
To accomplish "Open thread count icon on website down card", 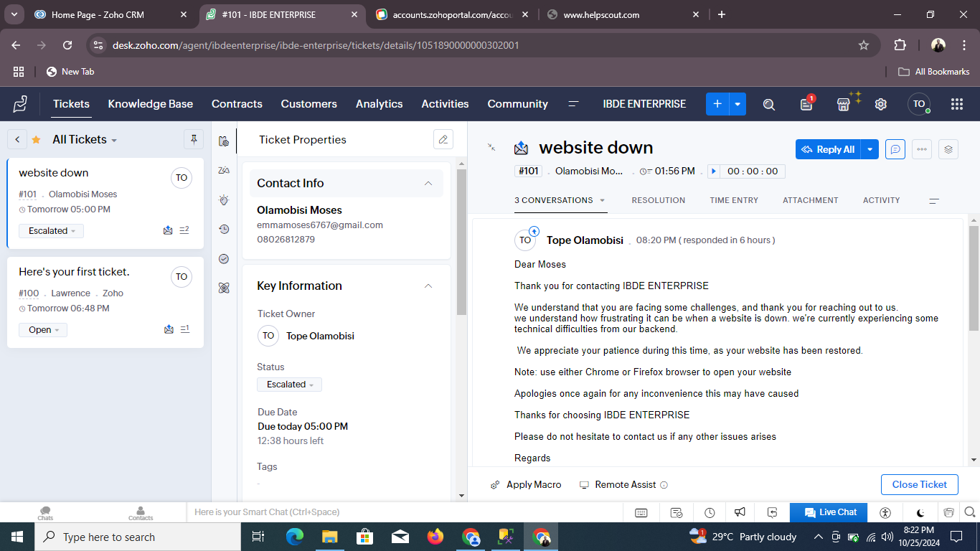I will click(184, 230).
